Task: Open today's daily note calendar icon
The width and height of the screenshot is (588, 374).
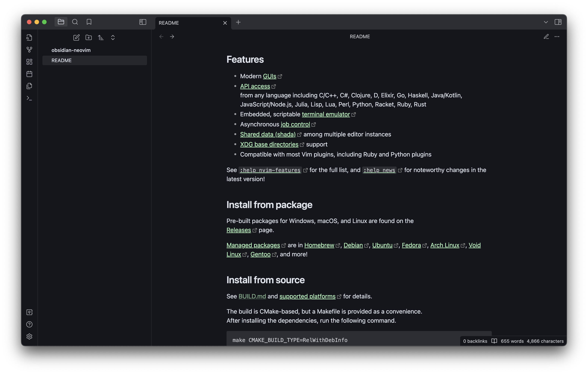Action: [x=29, y=74]
